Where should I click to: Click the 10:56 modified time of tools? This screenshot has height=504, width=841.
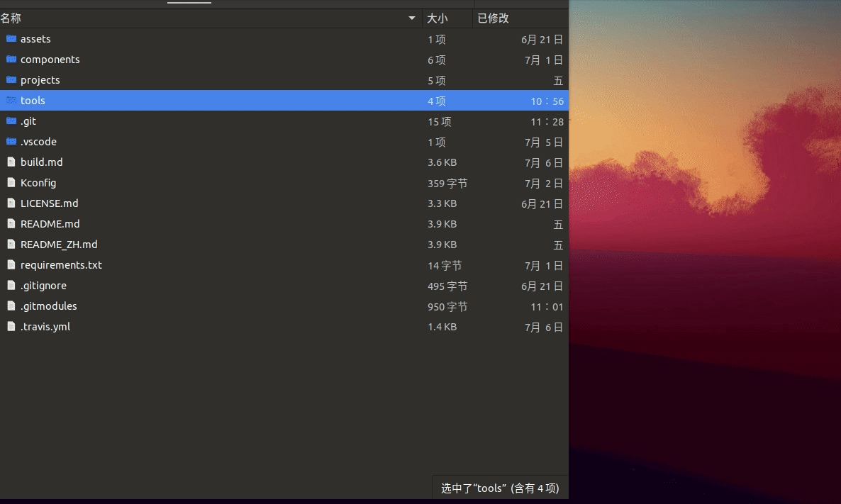[547, 101]
